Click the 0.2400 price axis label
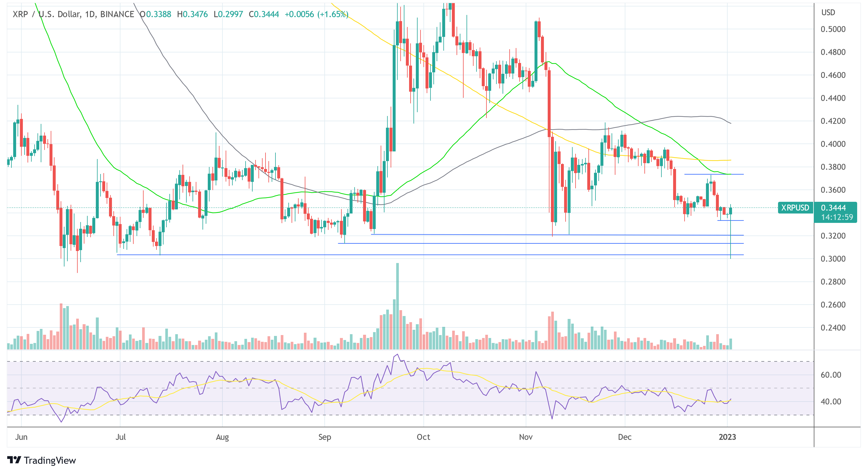 click(x=833, y=327)
